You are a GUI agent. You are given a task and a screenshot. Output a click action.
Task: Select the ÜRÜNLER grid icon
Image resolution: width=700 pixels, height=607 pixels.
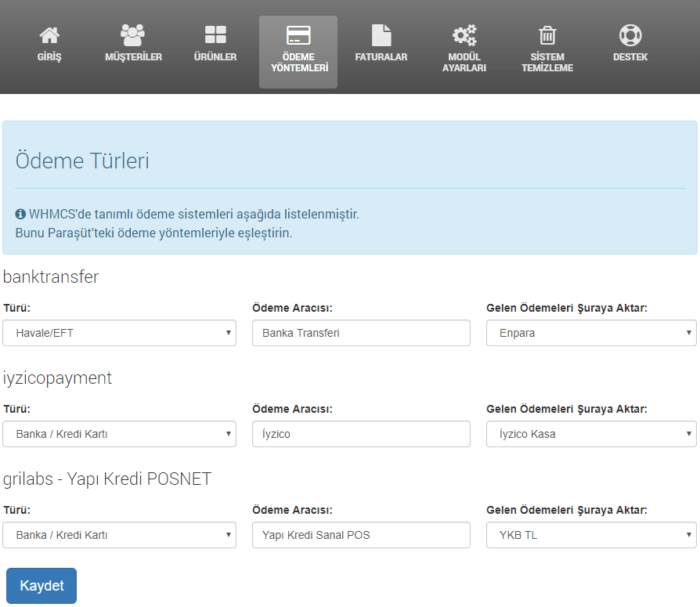(x=215, y=34)
